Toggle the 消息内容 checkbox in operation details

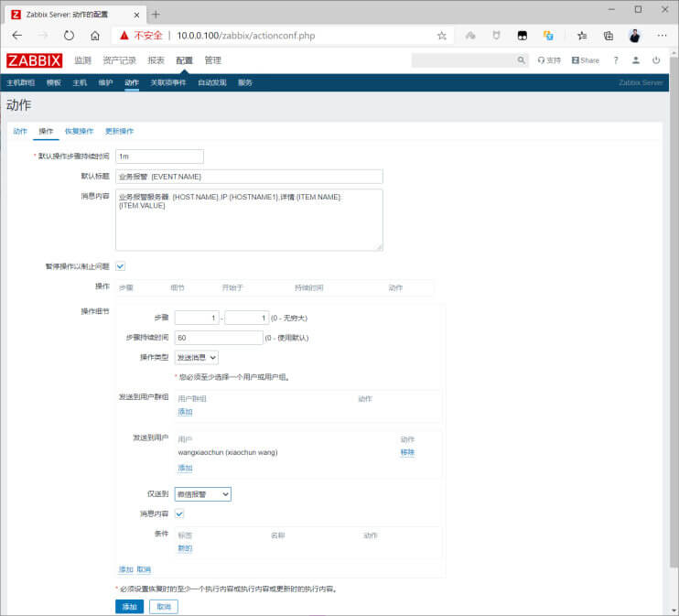(179, 513)
